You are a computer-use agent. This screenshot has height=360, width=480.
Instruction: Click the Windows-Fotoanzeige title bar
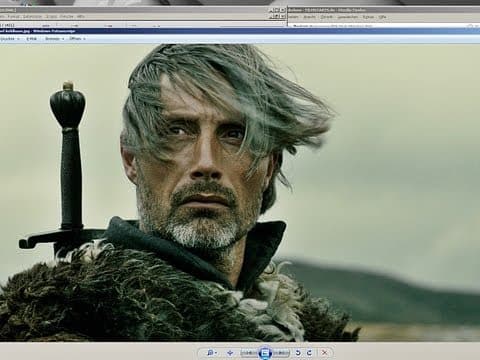240,31
